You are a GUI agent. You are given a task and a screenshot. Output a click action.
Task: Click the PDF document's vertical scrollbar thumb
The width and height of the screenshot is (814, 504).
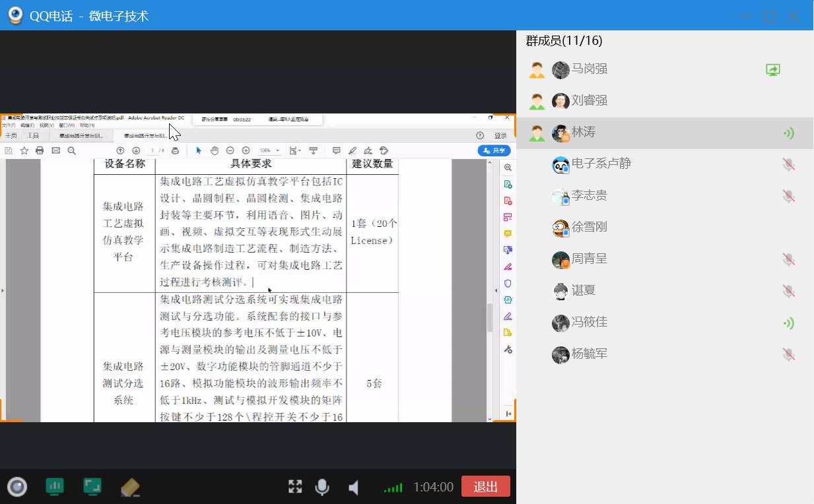tap(490, 318)
